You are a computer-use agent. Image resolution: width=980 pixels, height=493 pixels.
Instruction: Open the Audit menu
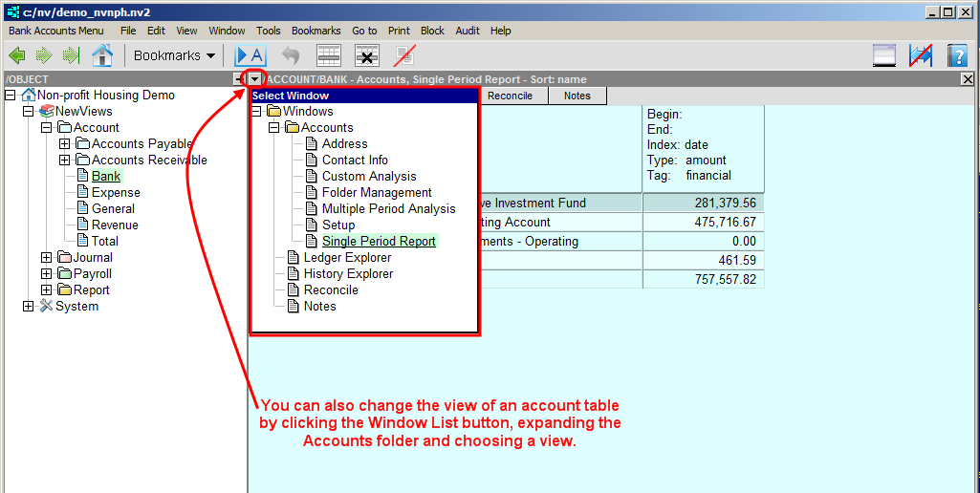pyautogui.click(x=468, y=31)
